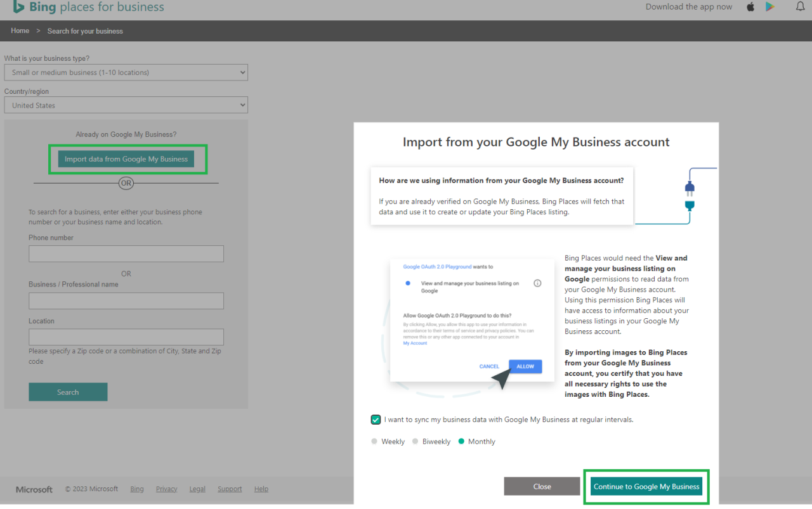Click the Search button

68,392
